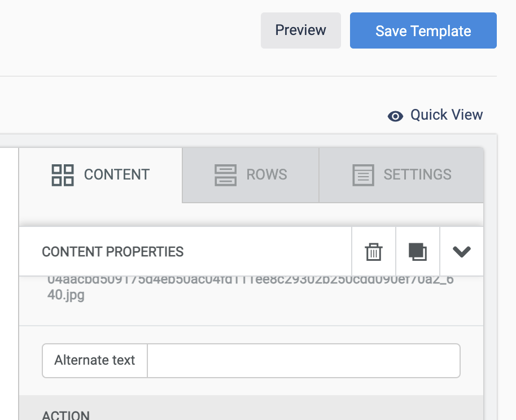Click the CONTENT PROPERTIES header title
Viewport: 516px width, 420px height.
click(112, 252)
